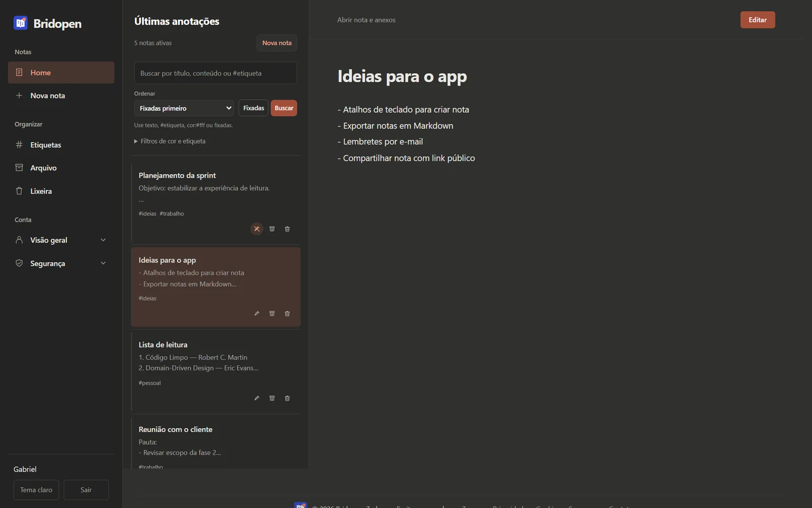Delete the Lista de leitura note

(287, 398)
